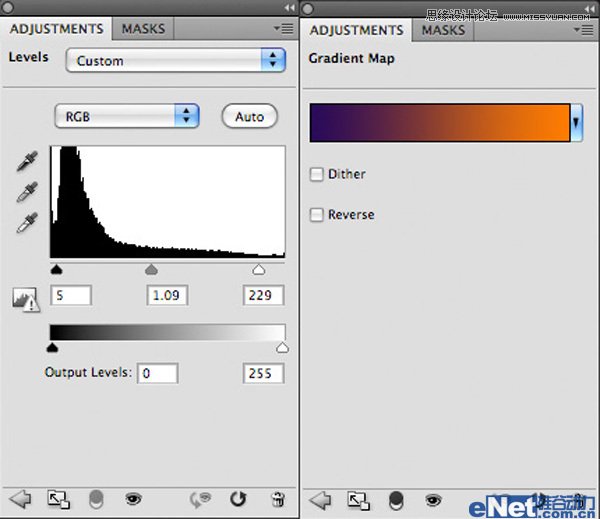
Task: Click the Output Levels field showing 0
Action: 158,373
